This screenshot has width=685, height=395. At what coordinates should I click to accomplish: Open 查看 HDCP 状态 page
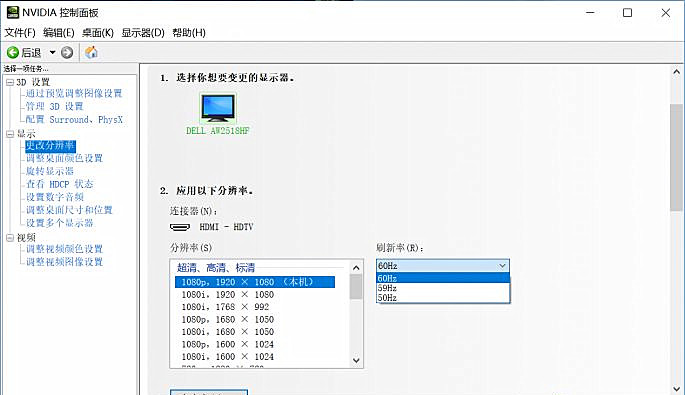pos(59,184)
